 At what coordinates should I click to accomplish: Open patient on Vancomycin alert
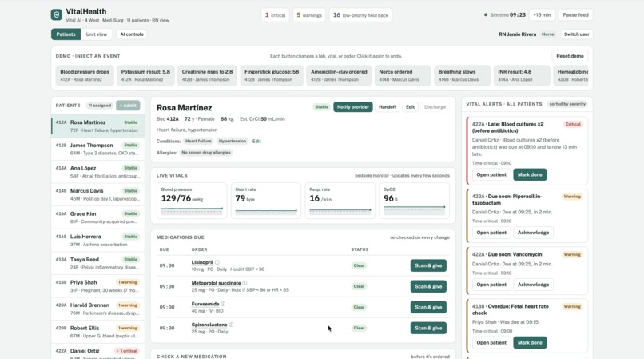tap(491, 285)
